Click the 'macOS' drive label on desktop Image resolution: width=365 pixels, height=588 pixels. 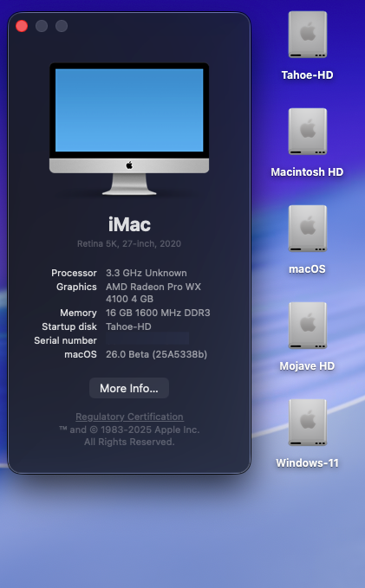(307, 269)
